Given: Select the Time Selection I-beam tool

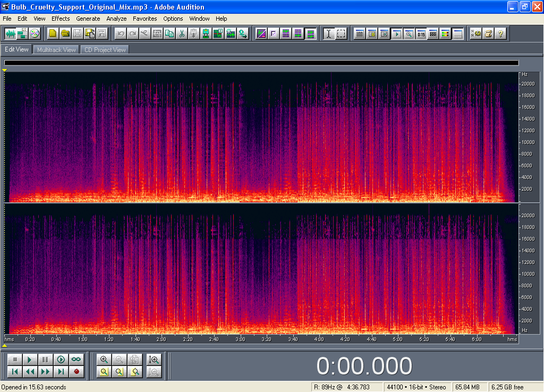Looking at the screenshot, I should pyautogui.click(x=329, y=33).
